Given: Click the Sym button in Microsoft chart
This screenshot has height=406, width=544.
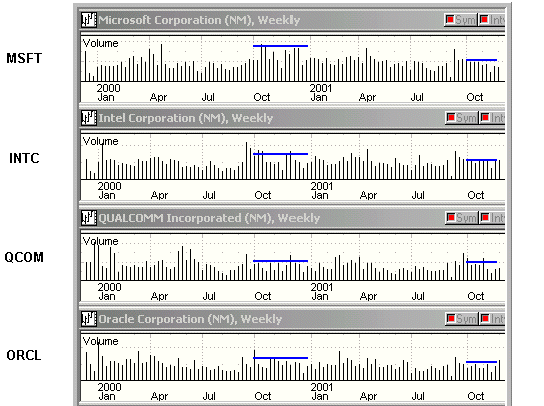Looking at the screenshot, I should coord(460,20).
